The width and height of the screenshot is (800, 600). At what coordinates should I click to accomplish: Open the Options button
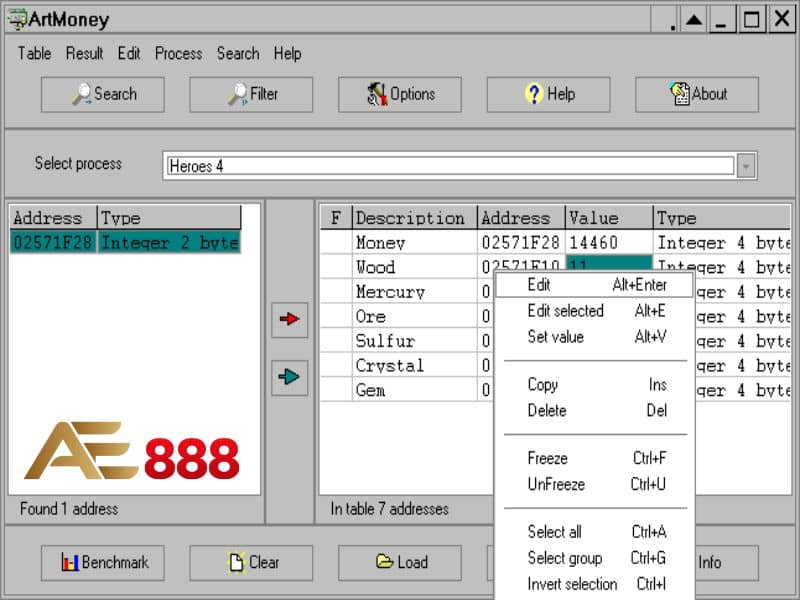click(x=399, y=94)
